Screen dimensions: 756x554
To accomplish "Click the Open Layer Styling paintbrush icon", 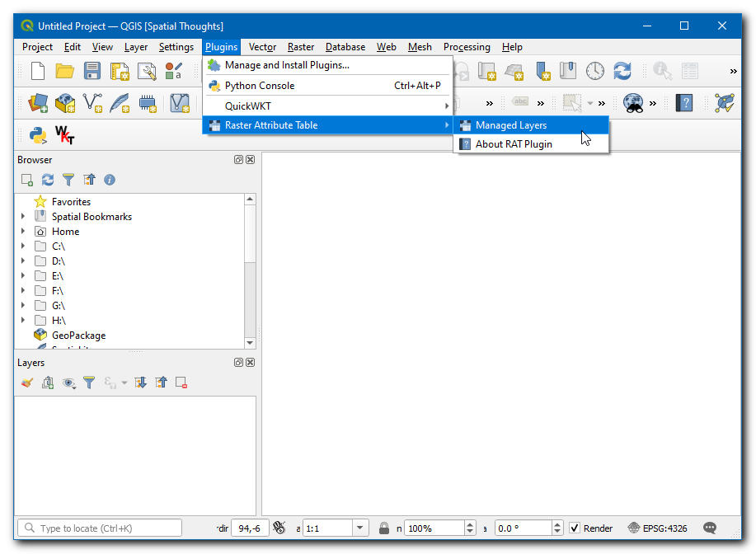I will (x=27, y=383).
